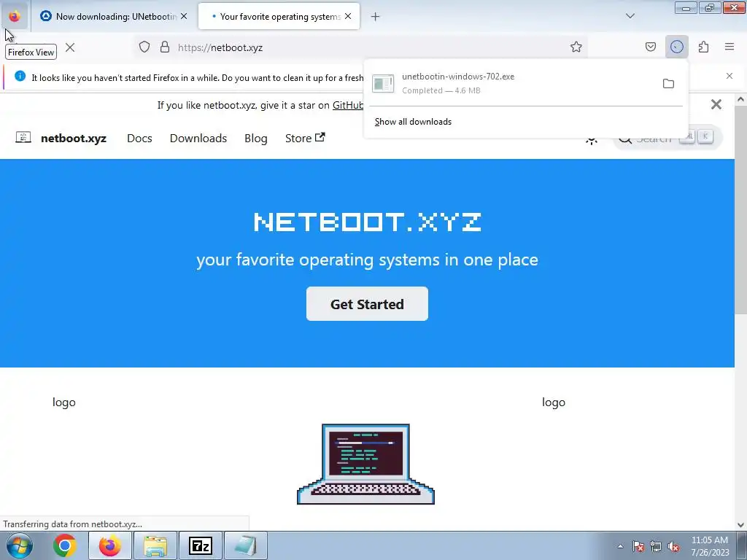This screenshot has height=560, width=747.
Task: Open a new tab
Action: point(375,17)
